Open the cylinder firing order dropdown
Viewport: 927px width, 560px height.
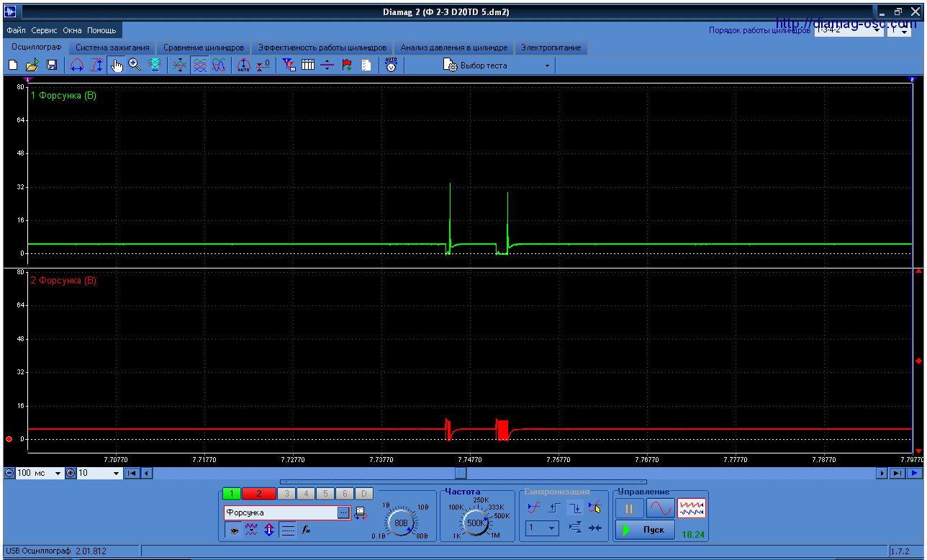(x=849, y=31)
